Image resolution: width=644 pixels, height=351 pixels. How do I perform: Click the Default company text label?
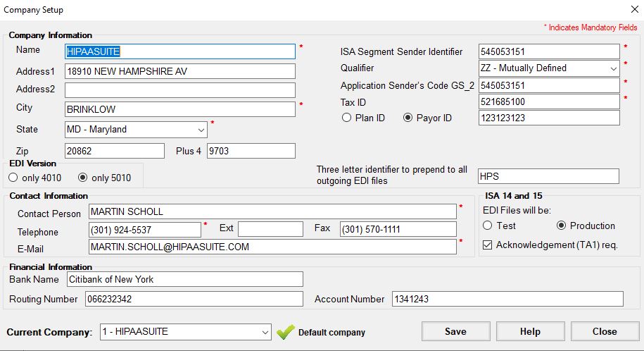tap(332, 333)
